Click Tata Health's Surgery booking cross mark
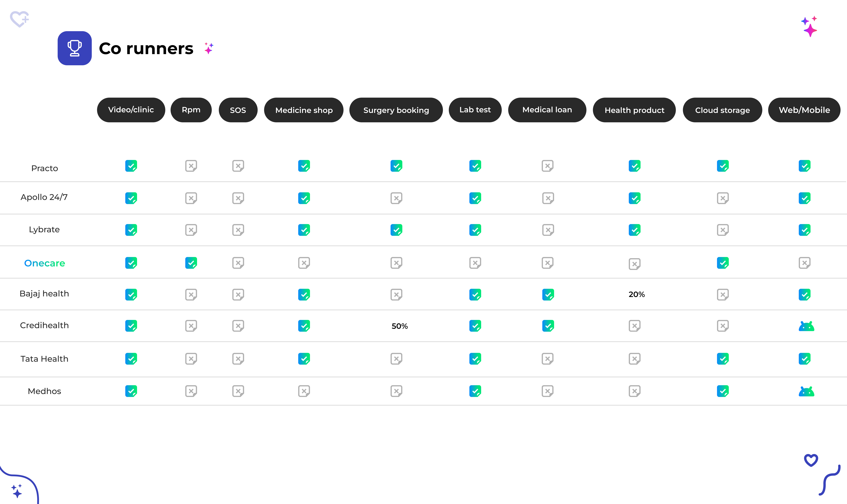 [396, 359]
